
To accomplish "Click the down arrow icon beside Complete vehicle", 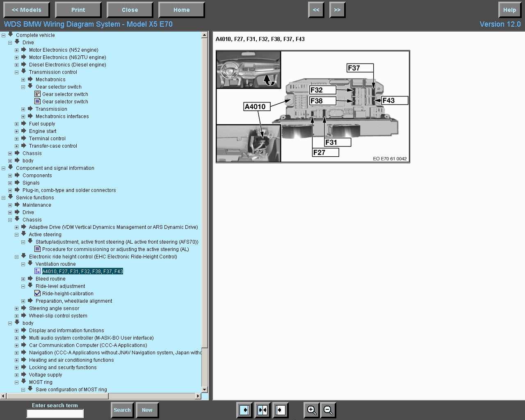I will pyautogui.click(x=11, y=34).
